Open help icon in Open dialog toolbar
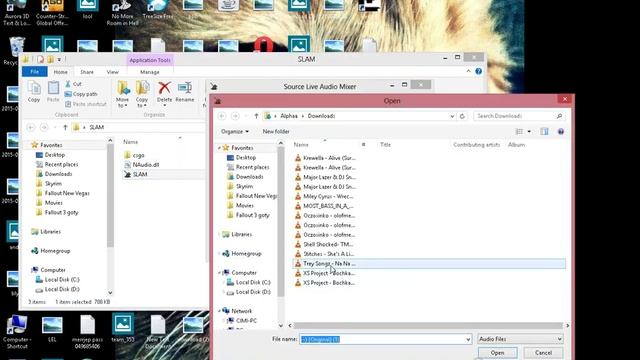The height and width of the screenshot is (360, 640). click(561, 131)
